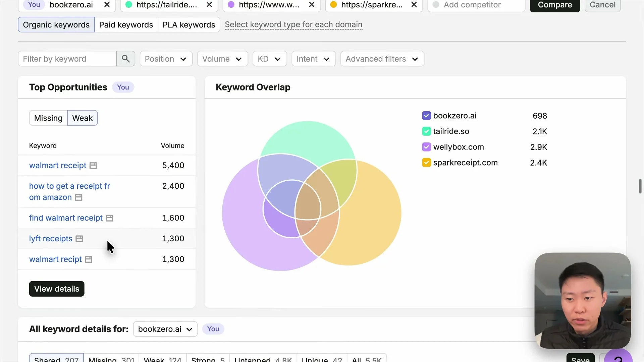Open the Position filter dropdown
Viewport: 644px width, 362px height.
(166, 59)
